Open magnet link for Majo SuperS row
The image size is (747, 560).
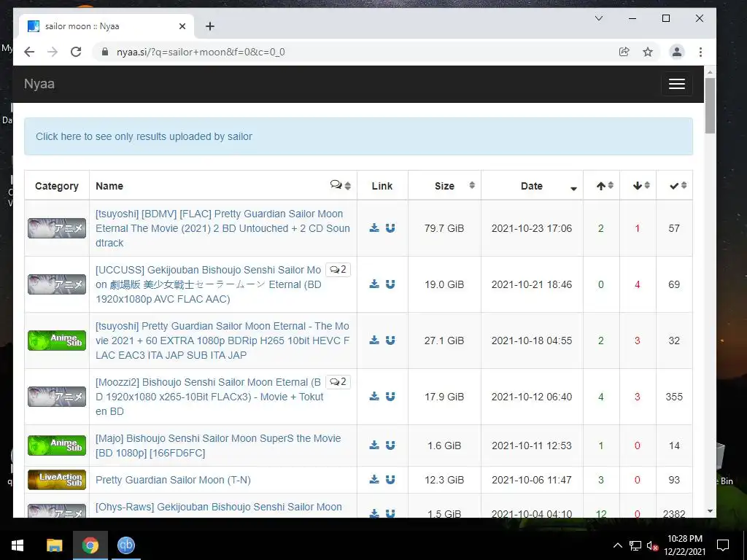(390, 446)
